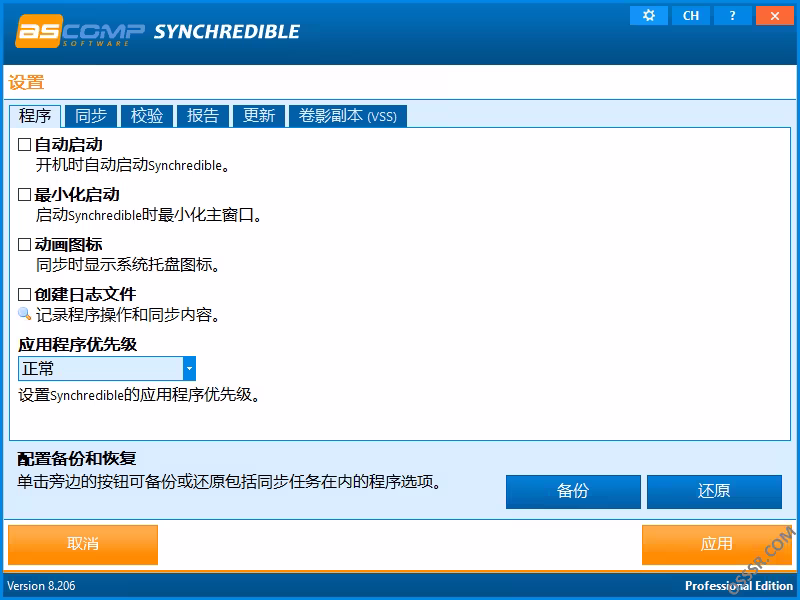Viewport: 800px width, 600px height.
Task: Click the Version 8.206 status text
Action: point(41,586)
